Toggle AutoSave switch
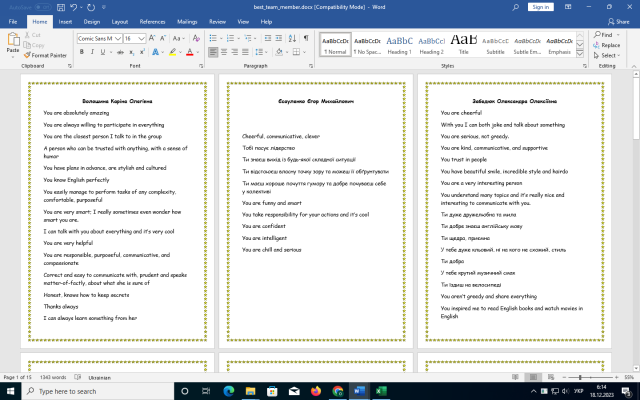The image size is (640, 400). (42, 7)
